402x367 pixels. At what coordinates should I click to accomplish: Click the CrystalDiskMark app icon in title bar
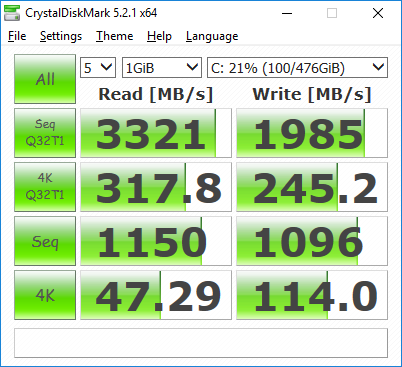(12, 13)
